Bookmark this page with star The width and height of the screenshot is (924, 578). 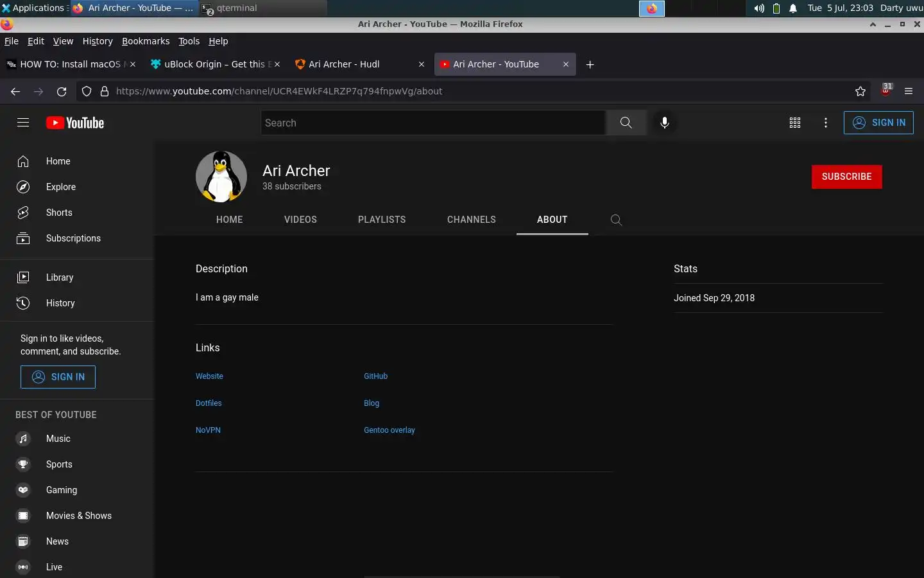coord(860,91)
